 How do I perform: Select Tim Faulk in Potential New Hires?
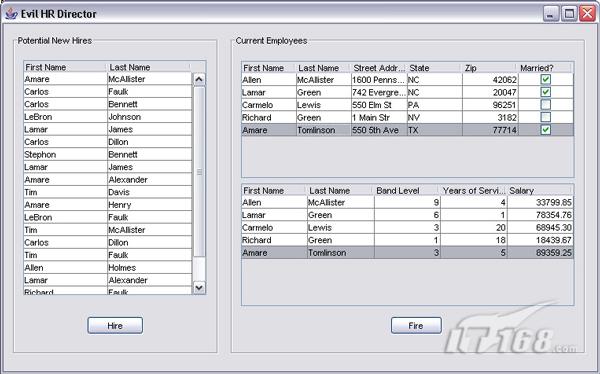pos(108,255)
